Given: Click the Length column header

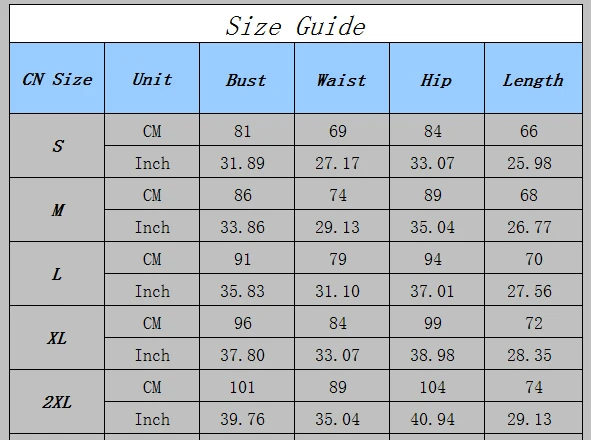Looking at the screenshot, I should tap(533, 78).
